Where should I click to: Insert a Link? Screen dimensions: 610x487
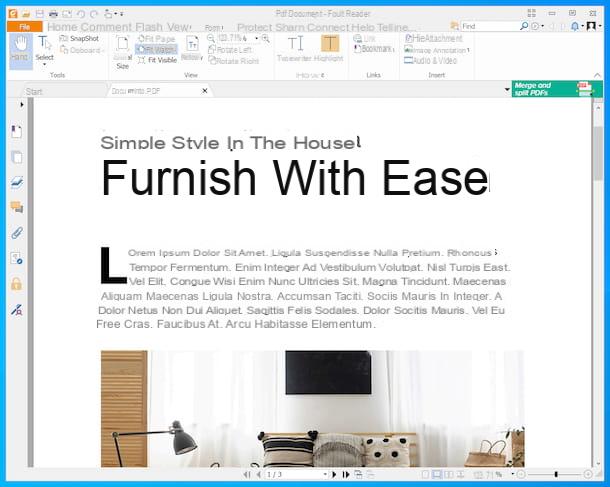pyautogui.click(x=365, y=39)
